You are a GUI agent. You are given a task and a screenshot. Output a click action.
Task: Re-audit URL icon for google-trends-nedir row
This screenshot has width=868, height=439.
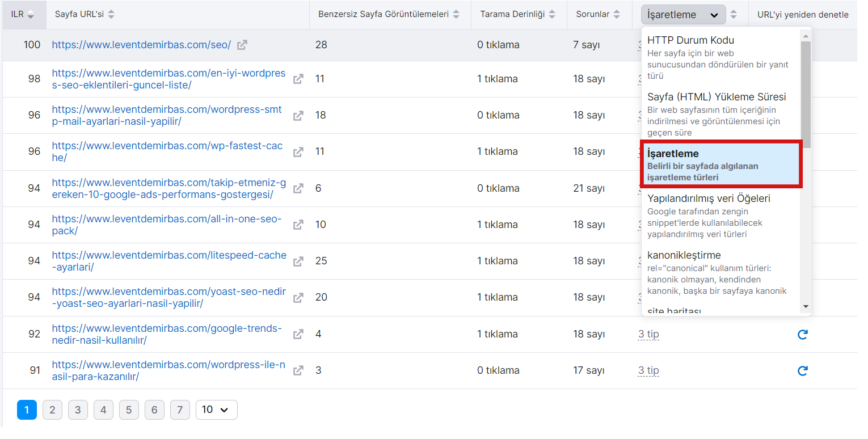[x=802, y=335]
